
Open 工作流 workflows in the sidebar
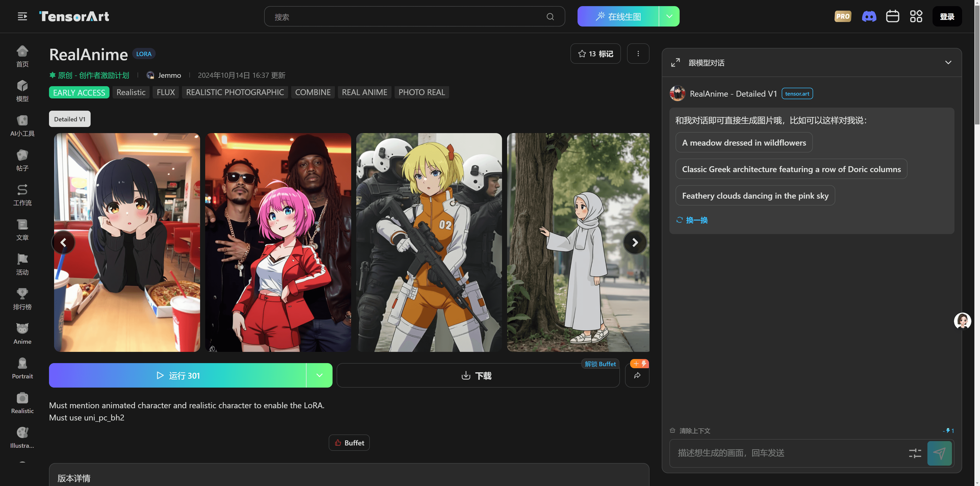[22, 195]
